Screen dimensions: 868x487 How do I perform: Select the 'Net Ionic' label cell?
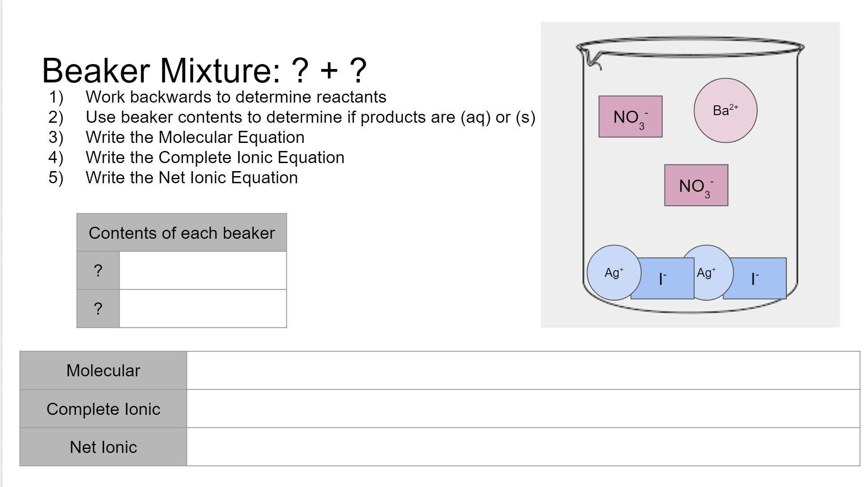coord(103,447)
